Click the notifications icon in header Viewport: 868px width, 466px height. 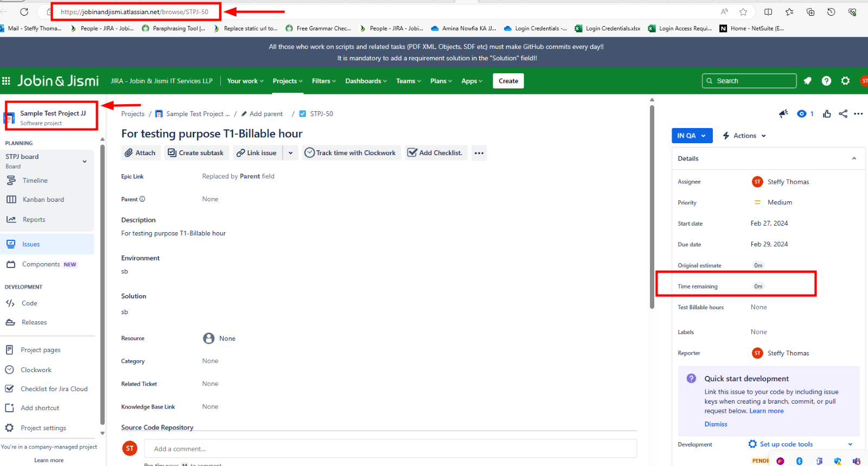click(x=807, y=81)
